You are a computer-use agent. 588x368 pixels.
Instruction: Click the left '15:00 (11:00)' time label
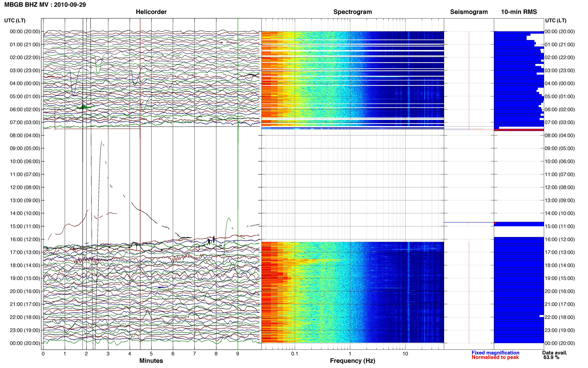(x=25, y=226)
